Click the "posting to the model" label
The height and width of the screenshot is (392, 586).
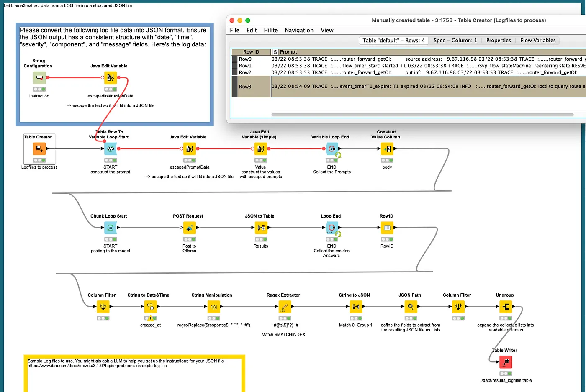111,251
